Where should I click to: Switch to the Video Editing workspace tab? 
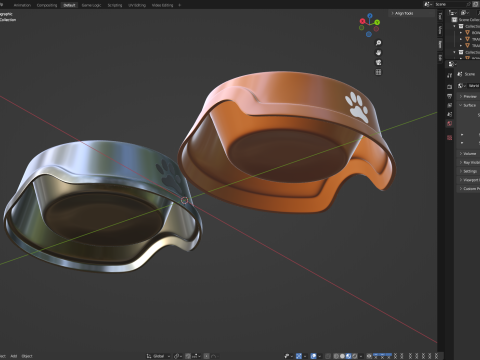[x=162, y=5]
